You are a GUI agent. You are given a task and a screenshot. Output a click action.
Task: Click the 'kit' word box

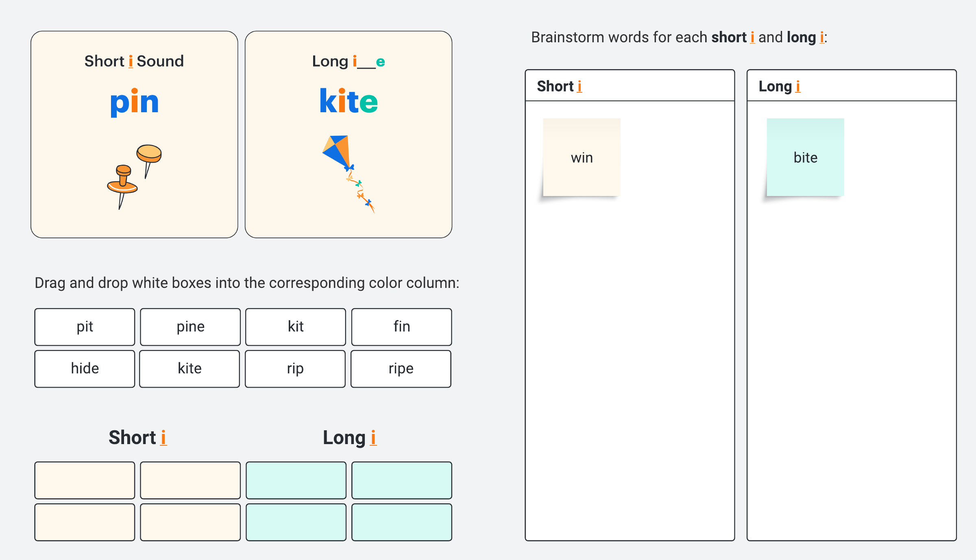click(x=296, y=327)
